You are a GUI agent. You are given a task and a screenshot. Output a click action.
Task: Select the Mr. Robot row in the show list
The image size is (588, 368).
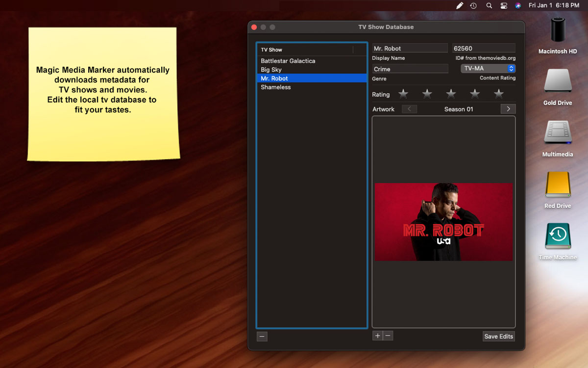[312, 79]
